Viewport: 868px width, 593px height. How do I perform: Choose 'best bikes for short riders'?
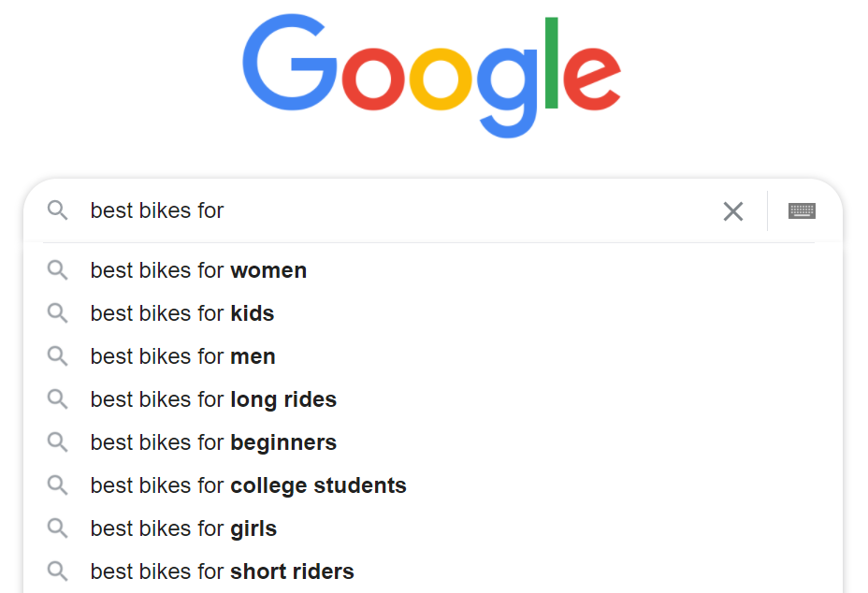tap(222, 571)
